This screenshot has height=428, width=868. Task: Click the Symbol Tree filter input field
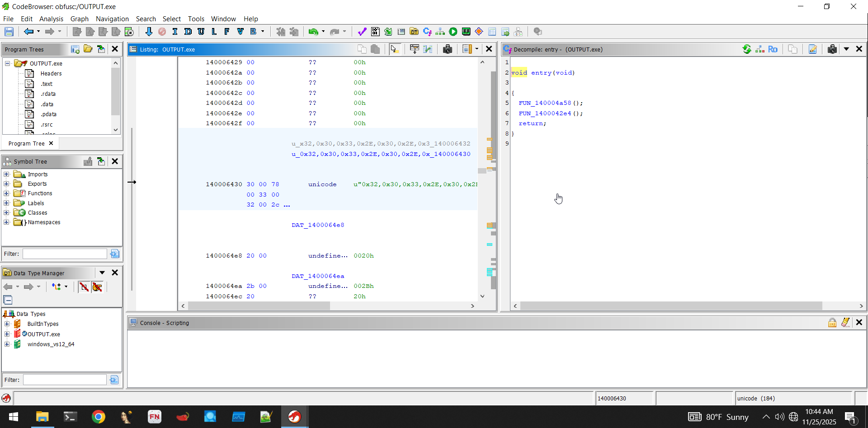[65, 254]
